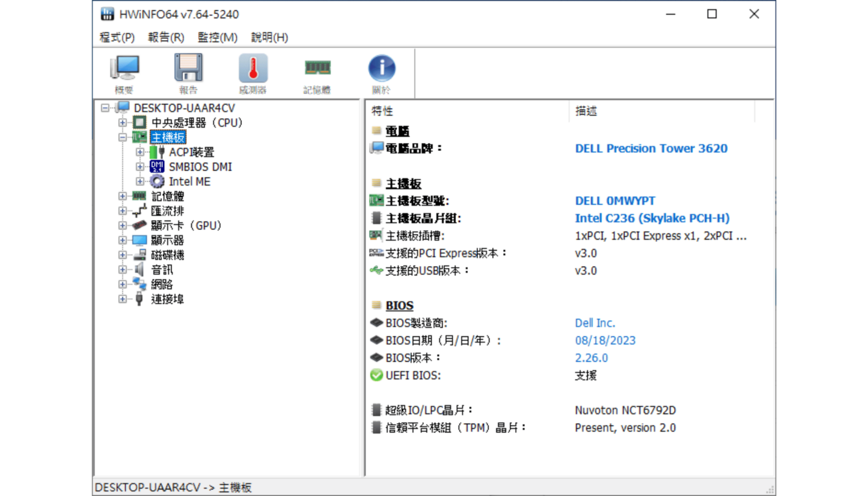Click the 報告 (report) save icon

pyautogui.click(x=188, y=68)
